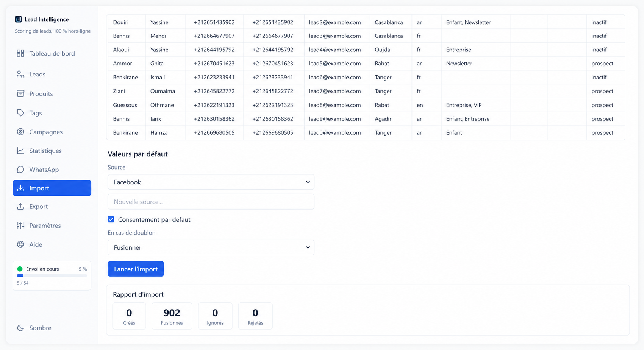Click the tags cell Entreprise, VIP
Image resolution: width=644 pixels, height=350 pixels.
click(x=464, y=105)
